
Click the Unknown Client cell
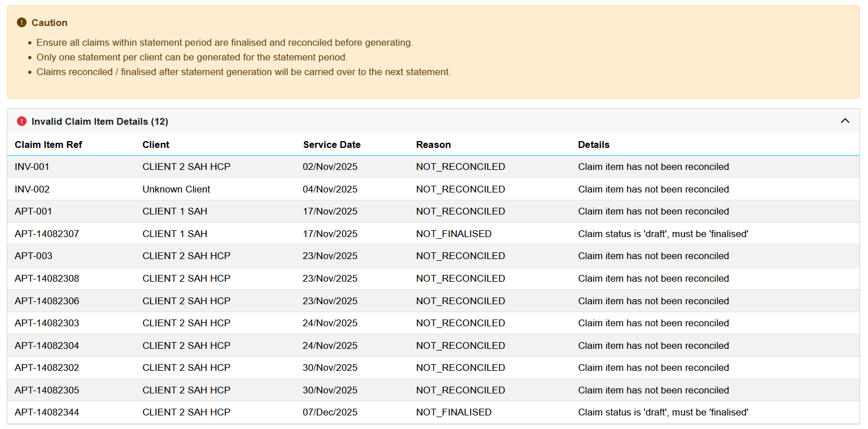[x=176, y=189]
